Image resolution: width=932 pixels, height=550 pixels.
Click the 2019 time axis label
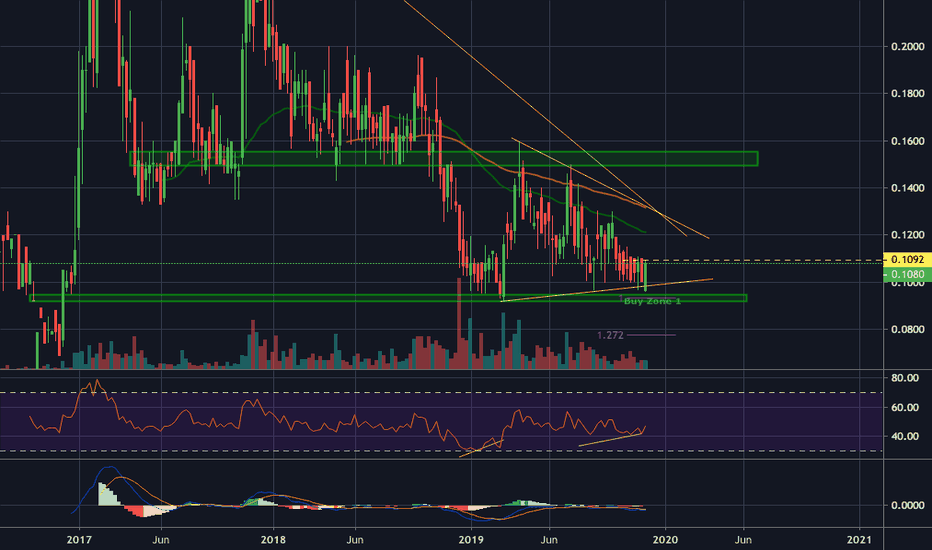click(471, 540)
